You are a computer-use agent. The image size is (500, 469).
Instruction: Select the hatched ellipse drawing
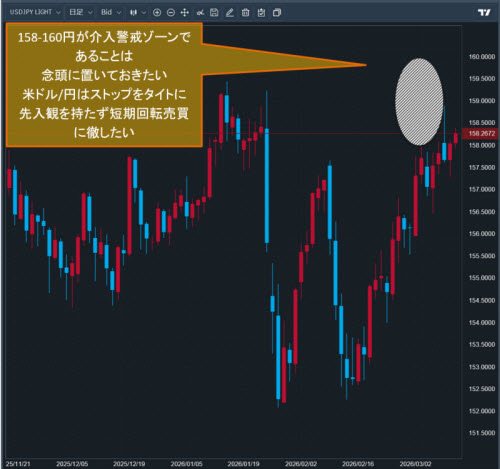pos(419,102)
